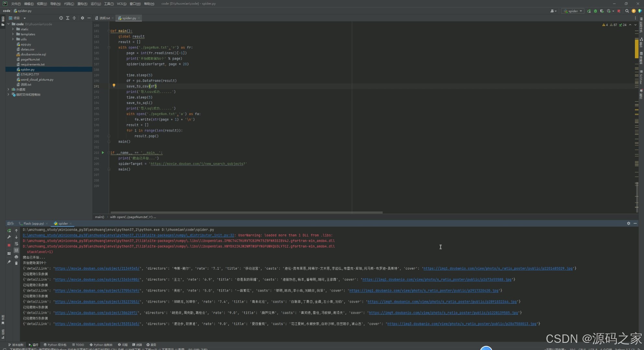This screenshot has height=350, width=644.
Task: Open the TODO tool window button
Action: click(x=78, y=345)
